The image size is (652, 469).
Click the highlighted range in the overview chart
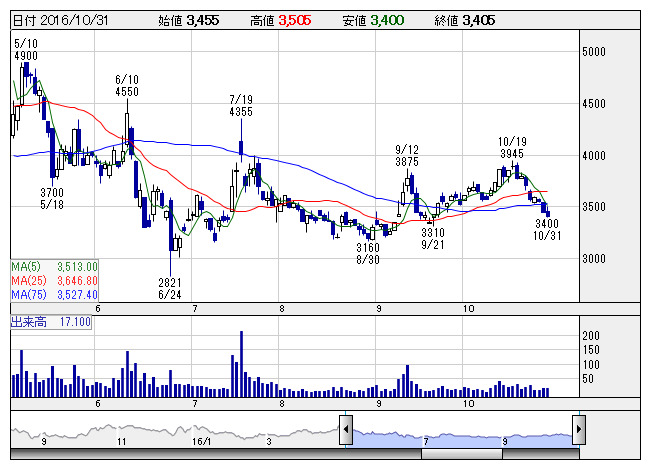[460, 432]
